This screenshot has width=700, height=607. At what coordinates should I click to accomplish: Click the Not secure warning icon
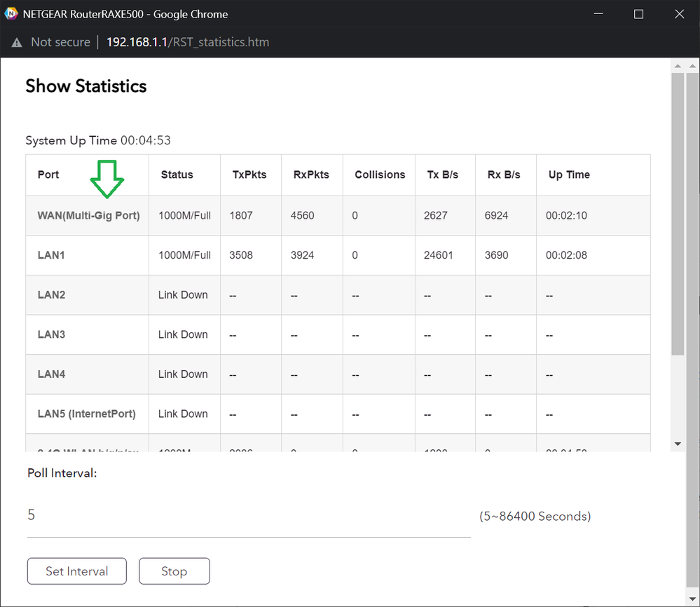17,43
